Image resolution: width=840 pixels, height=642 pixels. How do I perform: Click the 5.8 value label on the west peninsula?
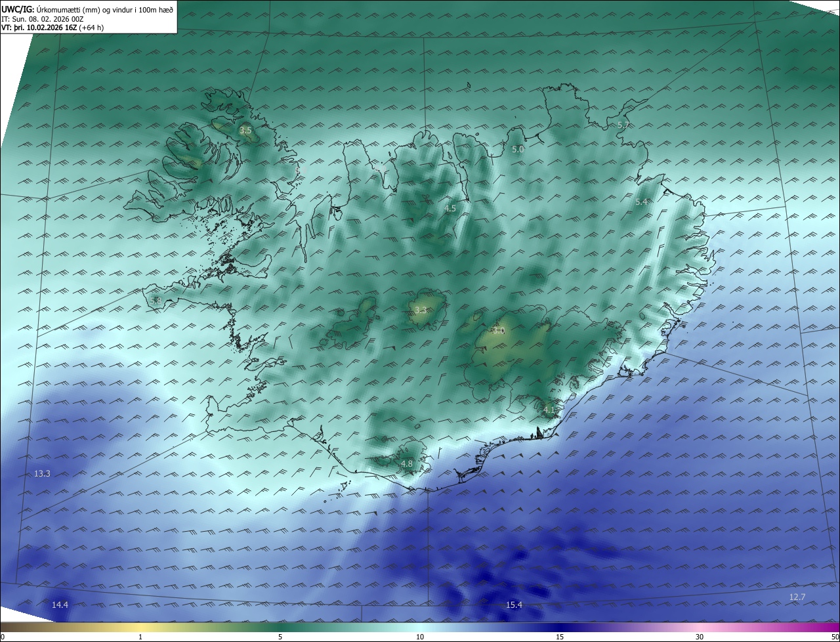tap(156, 301)
